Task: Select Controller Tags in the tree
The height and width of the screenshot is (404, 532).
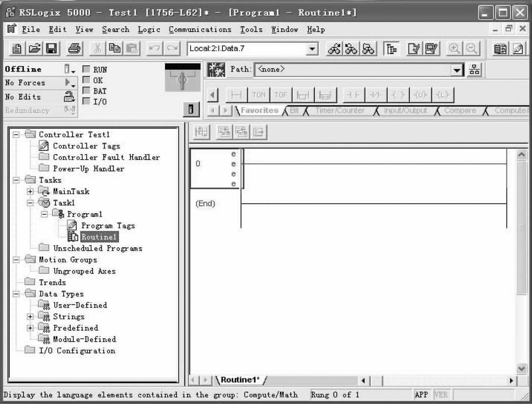Action: pyautogui.click(x=86, y=146)
